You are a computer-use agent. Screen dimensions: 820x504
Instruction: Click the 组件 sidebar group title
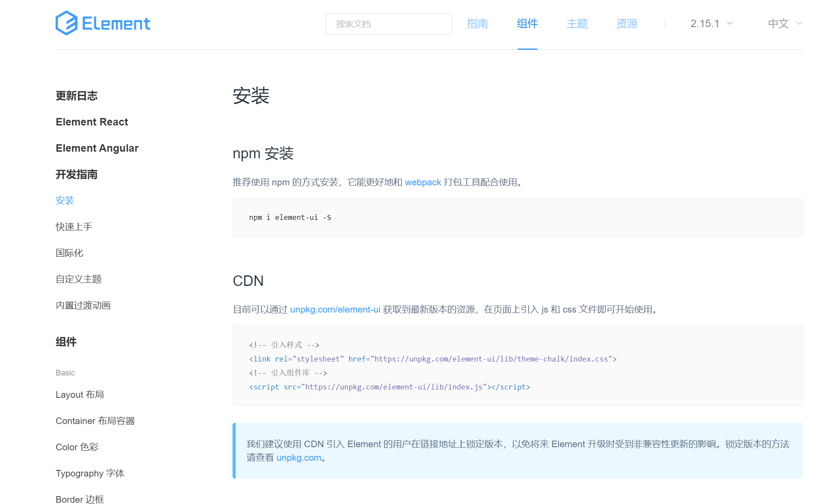click(66, 342)
